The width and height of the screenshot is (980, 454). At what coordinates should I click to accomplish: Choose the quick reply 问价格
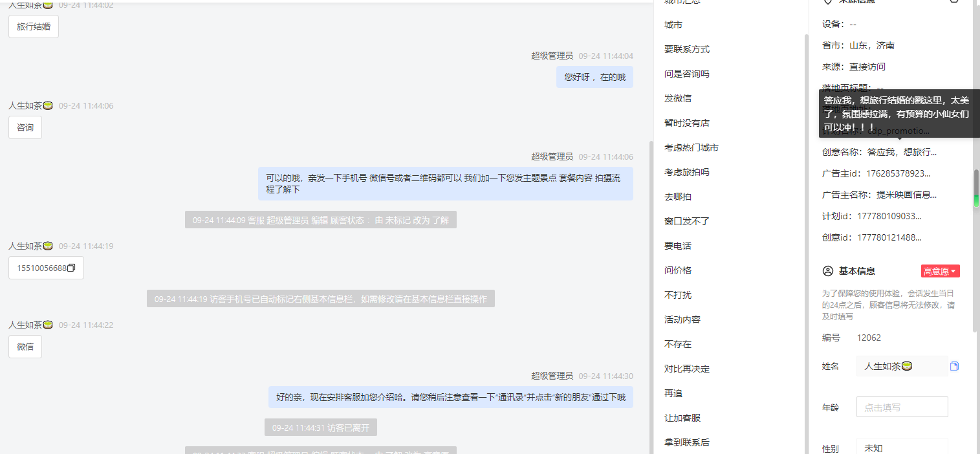coord(678,270)
